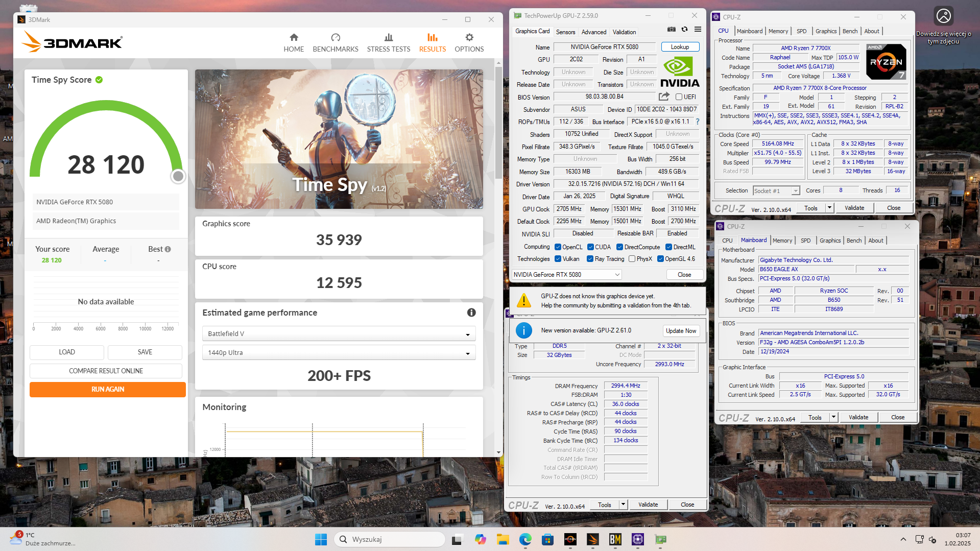Toggle the PhysX checkbox in GPU-Z
The height and width of the screenshot is (551, 980).
click(x=632, y=259)
